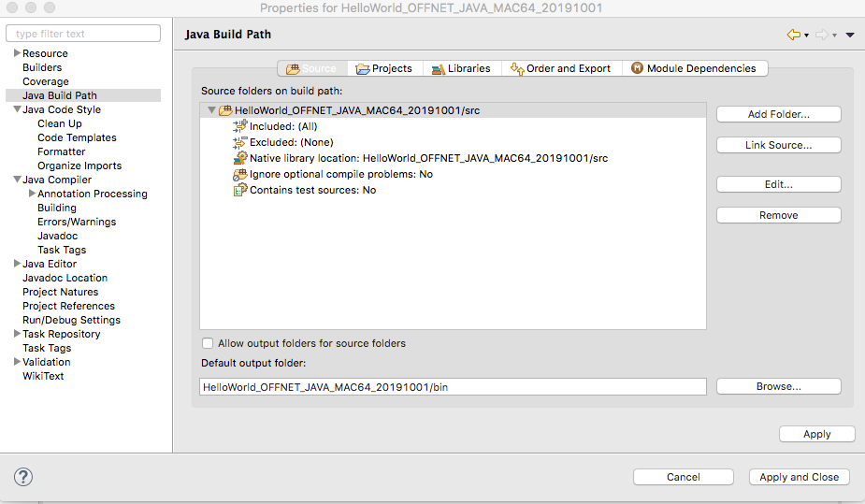Open Formatter settings
The image size is (865, 504).
(x=61, y=151)
